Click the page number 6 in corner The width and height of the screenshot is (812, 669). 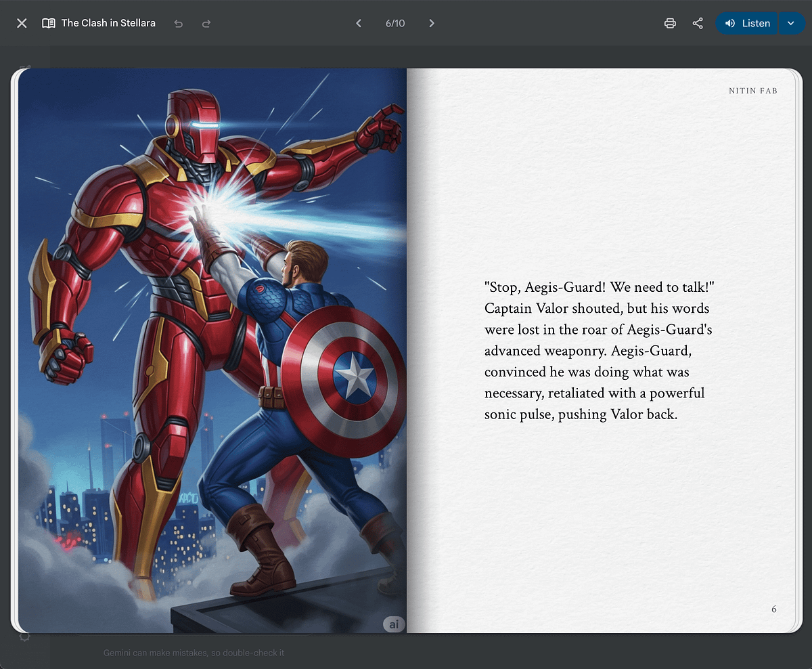[774, 609]
